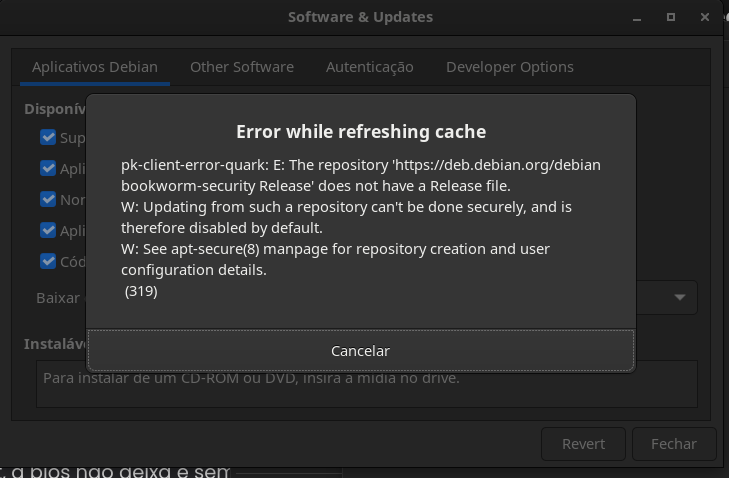
Task: Click the 'Software & Updates' title bar
Action: (360, 17)
